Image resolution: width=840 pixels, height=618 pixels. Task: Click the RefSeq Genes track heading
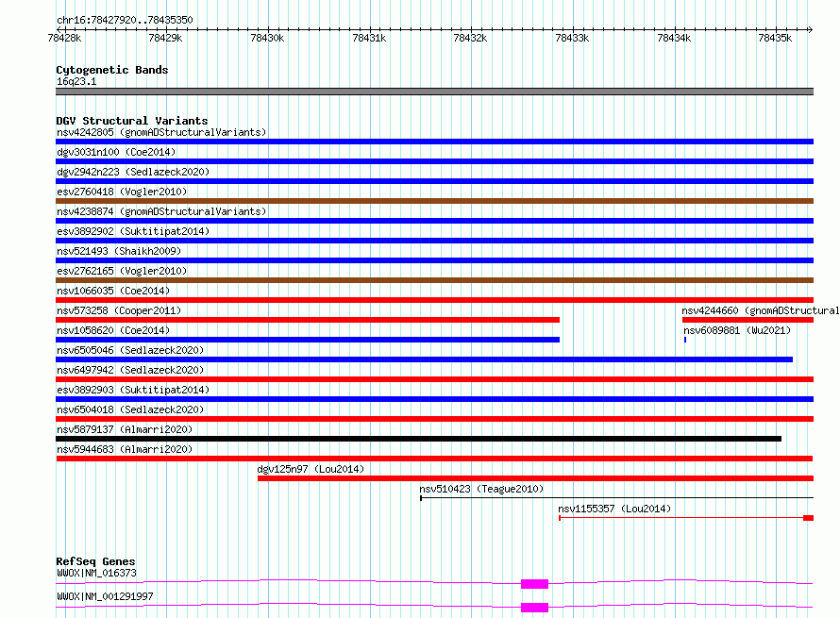[96, 561]
